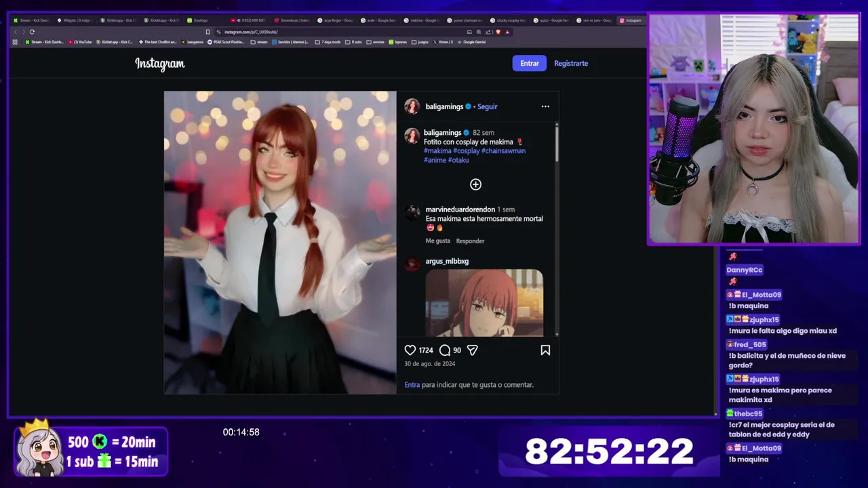Open the #makima hashtag
This screenshot has width=868, height=488.
(437, 150)
